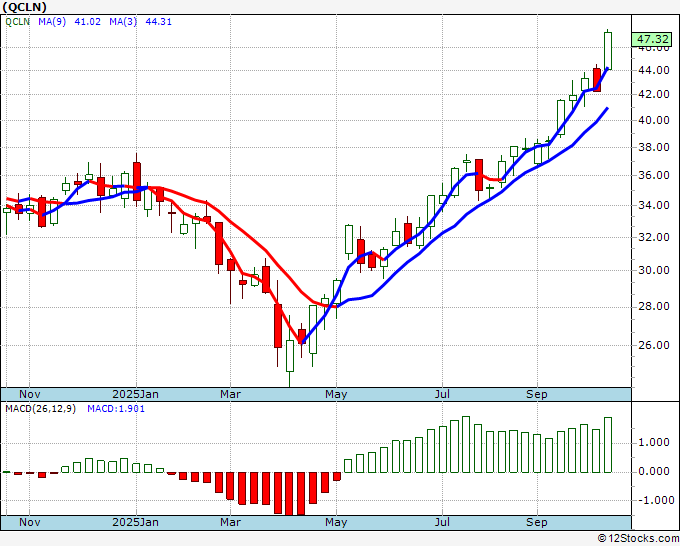Click the MACD:1.901 value label
This screenshot has height=546, width=680.
pos(116,409)
